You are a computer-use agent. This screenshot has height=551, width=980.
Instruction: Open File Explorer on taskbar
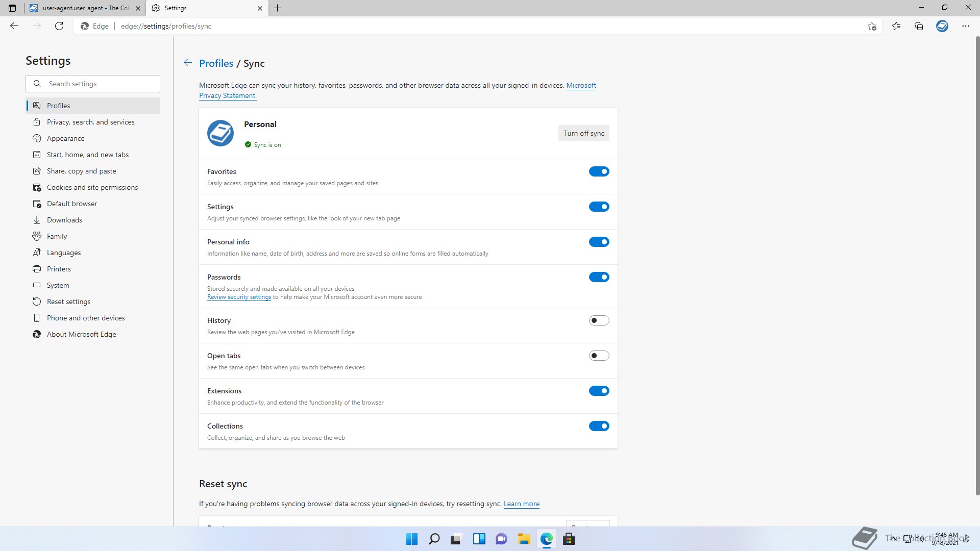point(524,539)
